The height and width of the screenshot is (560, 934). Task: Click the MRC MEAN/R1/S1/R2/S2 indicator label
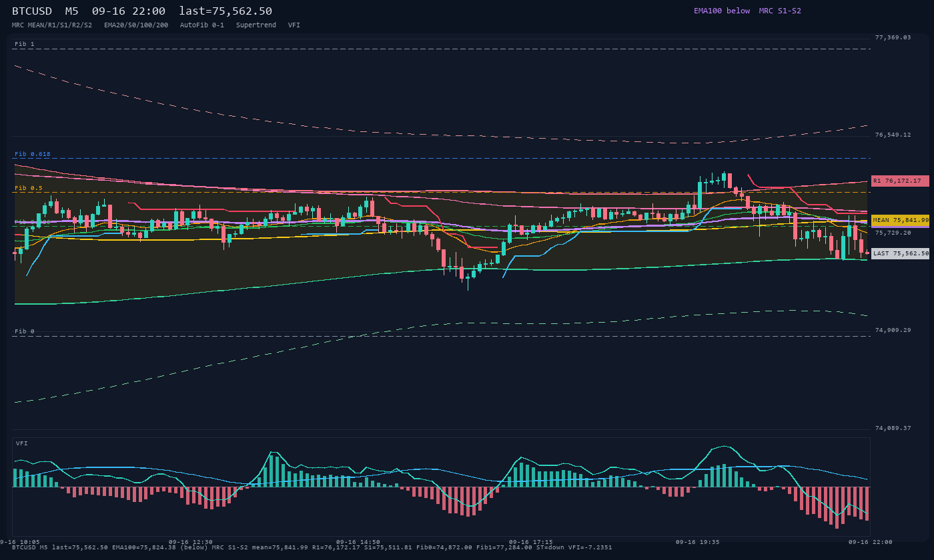[52, 25]
